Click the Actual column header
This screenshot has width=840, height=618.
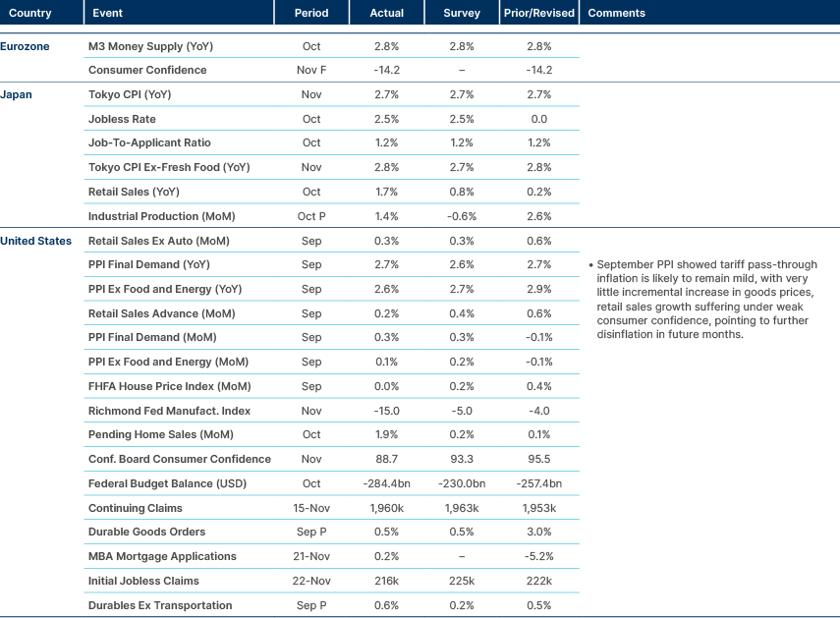click(x=387, y=13)
